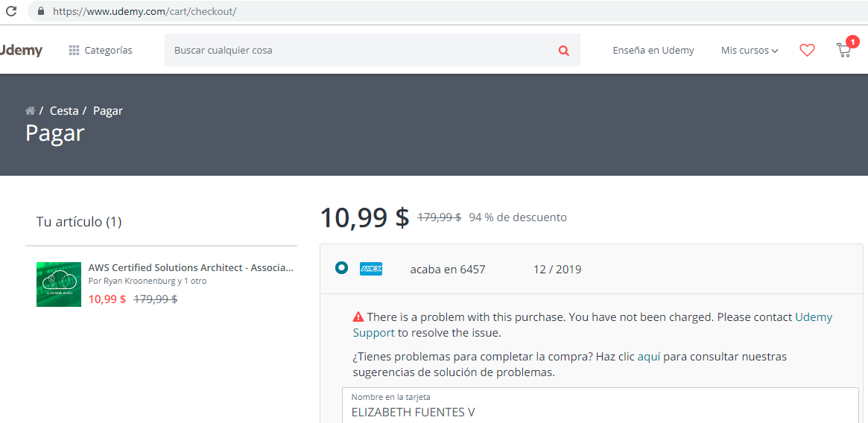Focus the 'Buscar cualquier cosa' search field
The width and height of the screenshot is (868, 423).
pyautogui.click(x=358, y=51)
